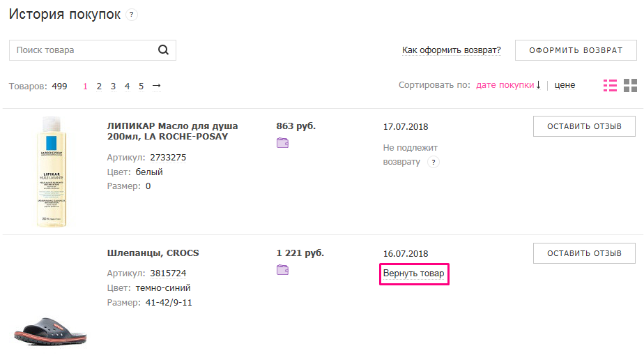Click wallet icon under 863 руб.
This screenshot has height=360, width=644.
pyautogui.click(x=282, y=144)
